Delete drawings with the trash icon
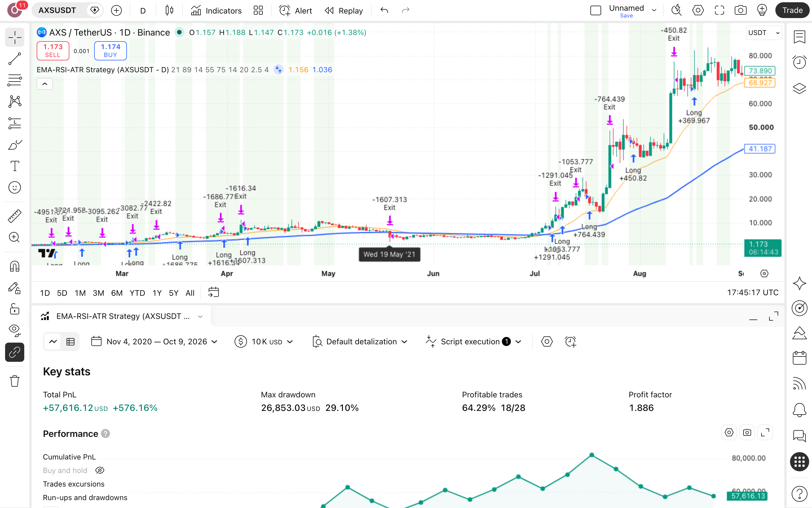 (14, 381)
